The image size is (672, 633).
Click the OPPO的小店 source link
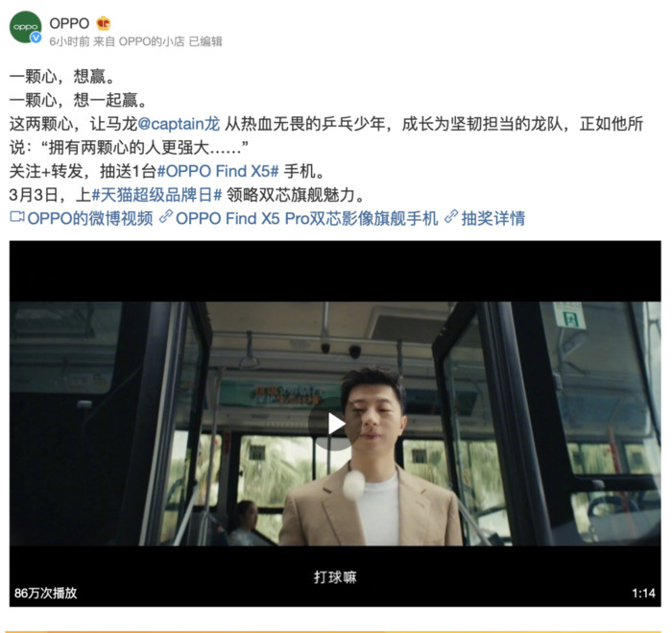(x=152, y=41)
